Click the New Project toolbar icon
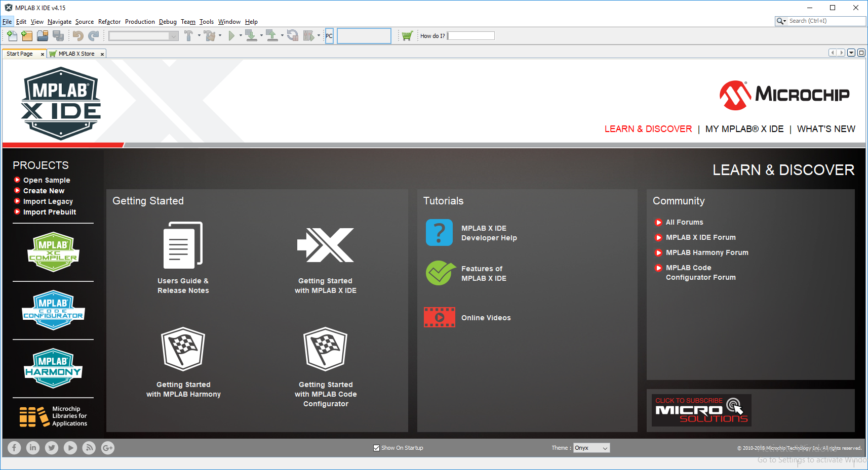This screenshot has width=868, height=470. [x=27, y=35]
